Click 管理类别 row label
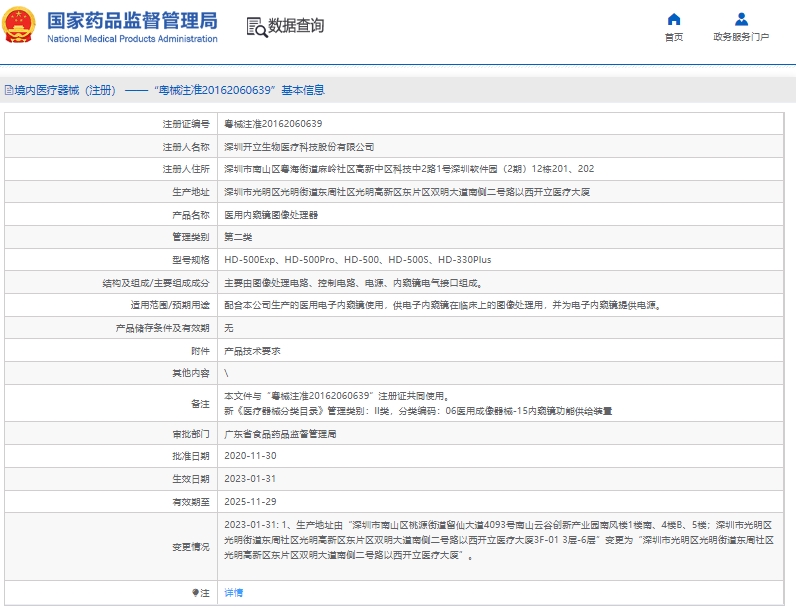This screenshot has height=610, width=796. (x=190, y=237)
